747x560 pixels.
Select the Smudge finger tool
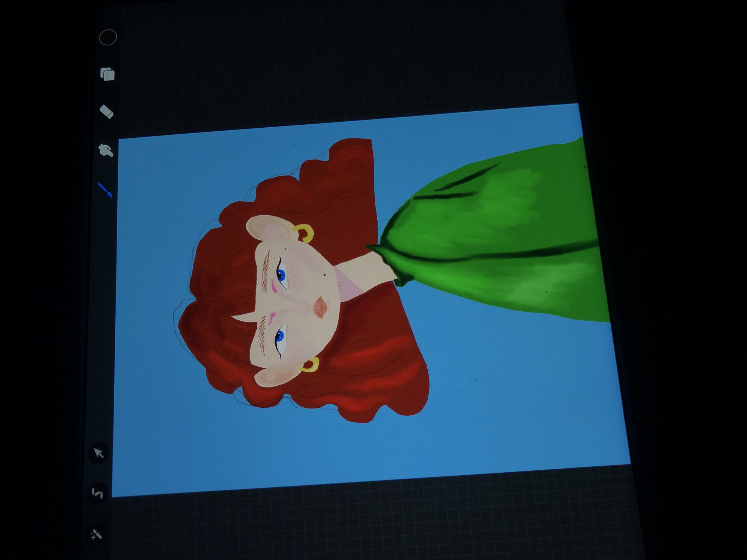click(106, 150)
